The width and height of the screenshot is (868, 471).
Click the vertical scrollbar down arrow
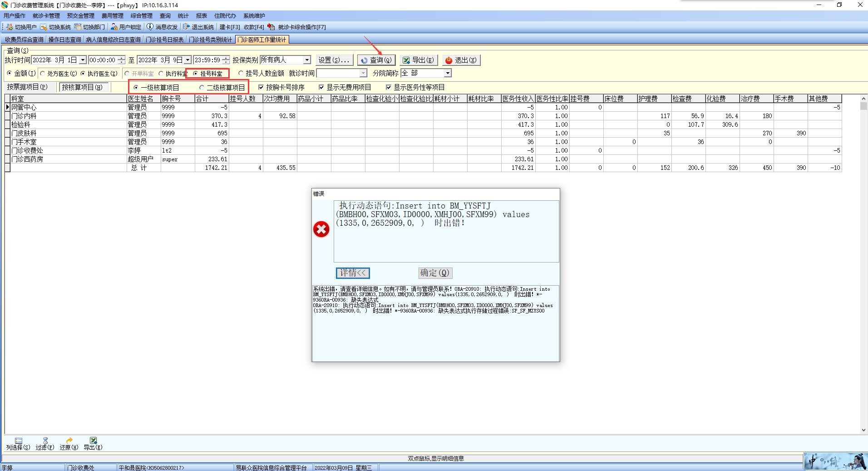pos(863,430)
